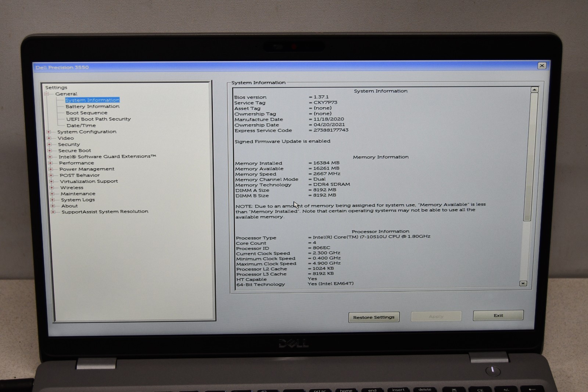Open UEFI Boot Path Security
The width and height of the screenshot is (588, 392).
[98, 119]
